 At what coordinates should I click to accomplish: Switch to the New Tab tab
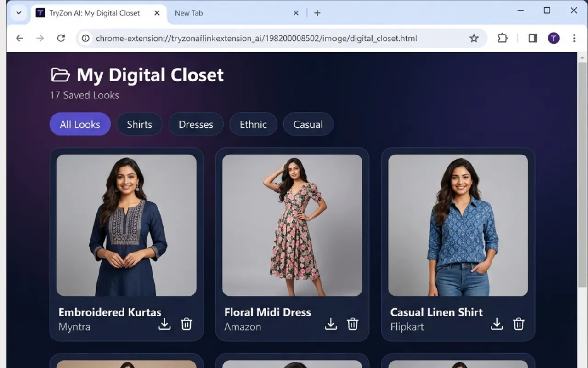pyautogui.click(x=236, y=13)
